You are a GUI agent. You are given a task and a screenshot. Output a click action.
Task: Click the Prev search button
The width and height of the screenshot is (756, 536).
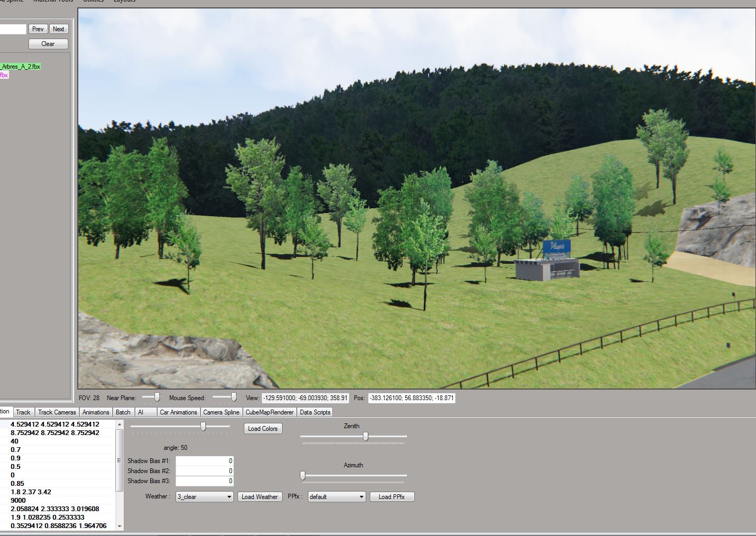tap(38, 29)
